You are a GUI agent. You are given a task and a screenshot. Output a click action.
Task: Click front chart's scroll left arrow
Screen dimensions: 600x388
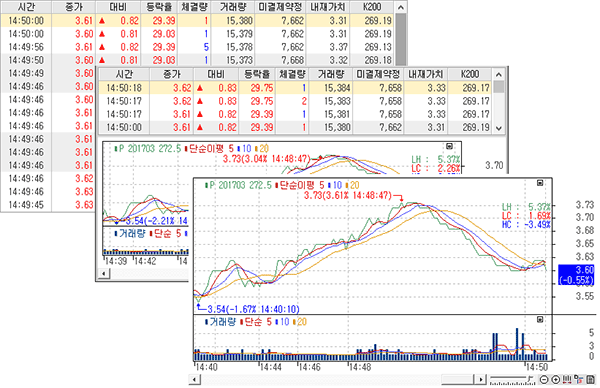[195, 380]
